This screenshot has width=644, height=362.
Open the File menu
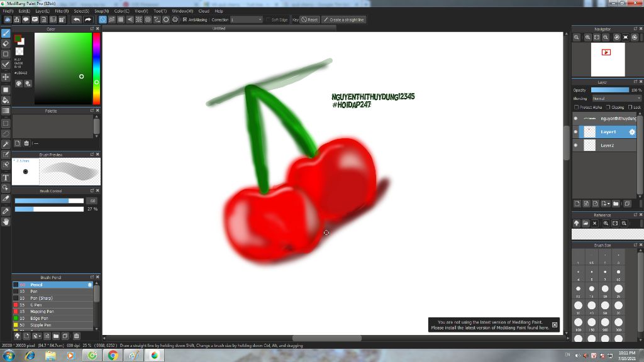click(x=8, y=11)
